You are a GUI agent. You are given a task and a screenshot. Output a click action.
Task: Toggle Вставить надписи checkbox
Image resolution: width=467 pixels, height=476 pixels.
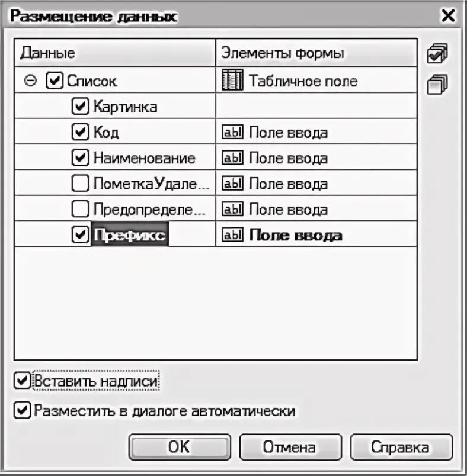pyautogui.click(x=22, y=381)
